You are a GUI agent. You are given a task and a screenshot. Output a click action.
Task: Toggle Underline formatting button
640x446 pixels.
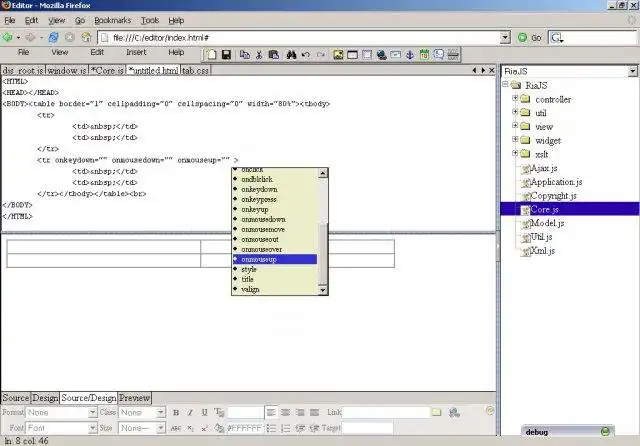tap(204, 413)
